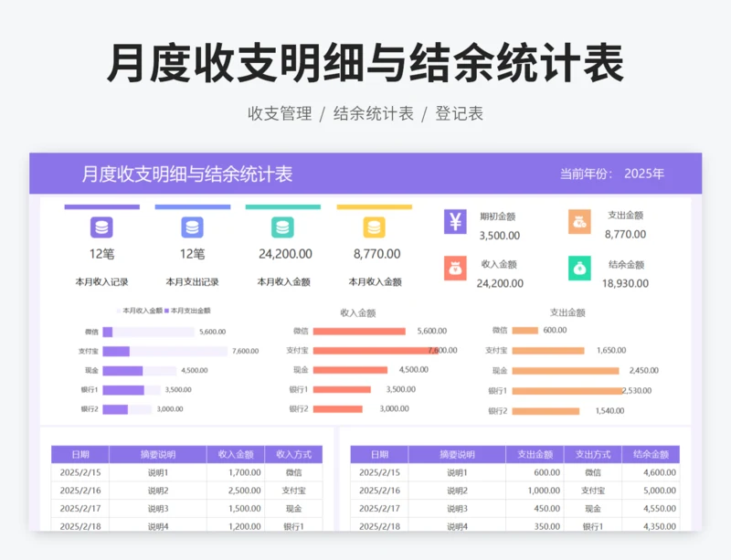This screenshot has width=731, height=560.
Task: Click the yellow coin-stack icon above 8,770.00 card
Action: (x=374, y=227)
